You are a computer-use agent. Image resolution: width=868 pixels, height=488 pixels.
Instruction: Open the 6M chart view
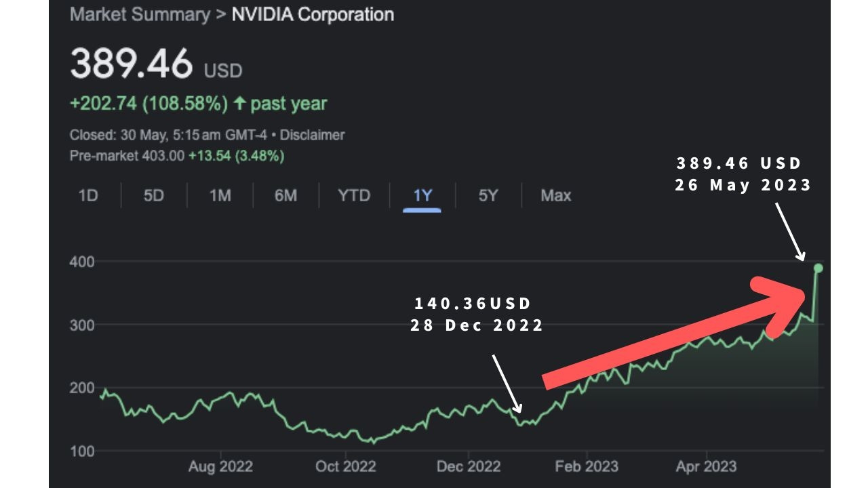pyautogui.click(x=285, y=196)
